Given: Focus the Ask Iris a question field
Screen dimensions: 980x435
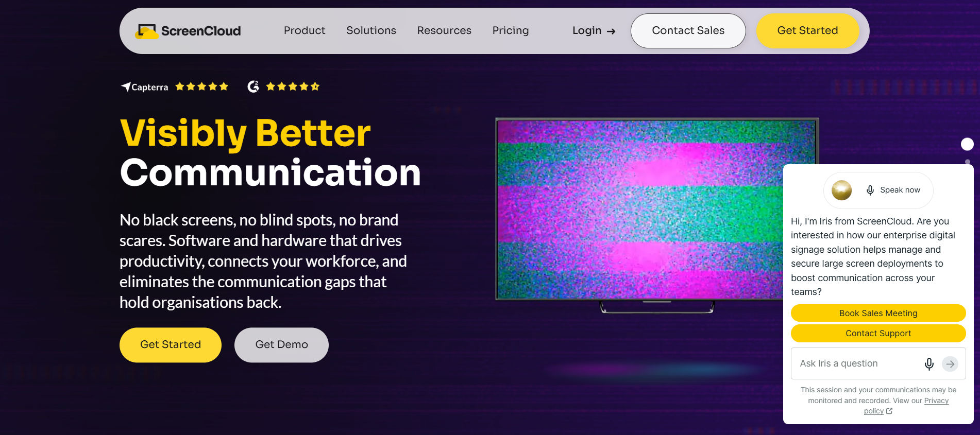Looking at the screenshot, I should point(878,363).
